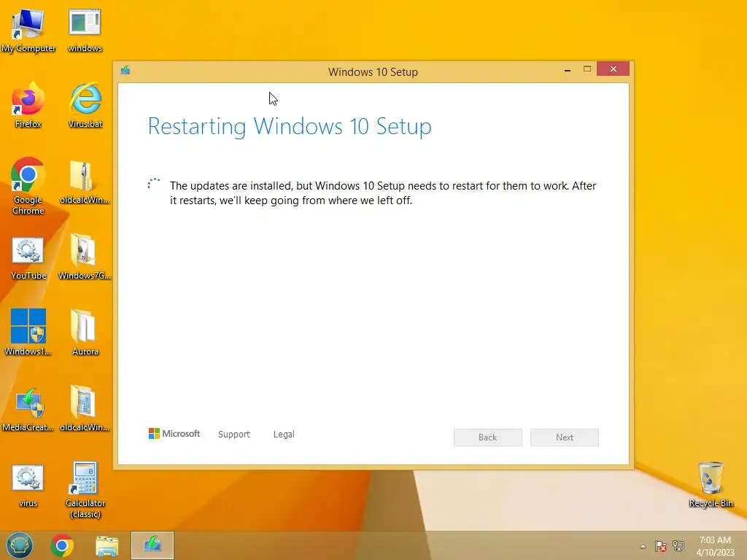Viewport: 747px width, 560px height.
Task: Open the Windows1... installer desktop icon
Action: point(28,332)
